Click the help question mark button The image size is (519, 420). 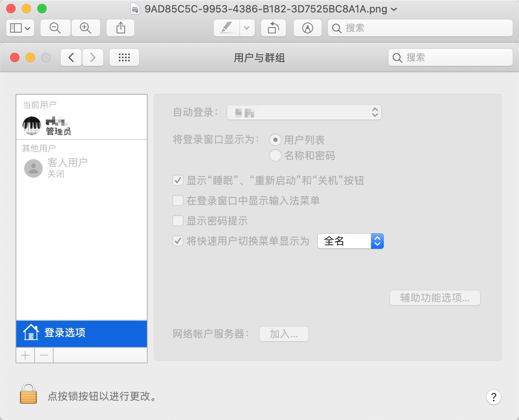(x=493, y=397)
